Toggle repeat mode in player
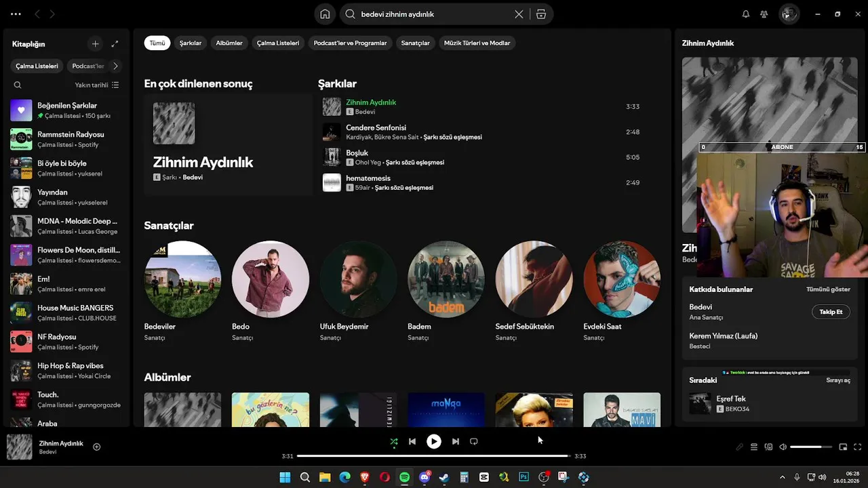This screenshot has width=868, height=488. pos(474,441)
